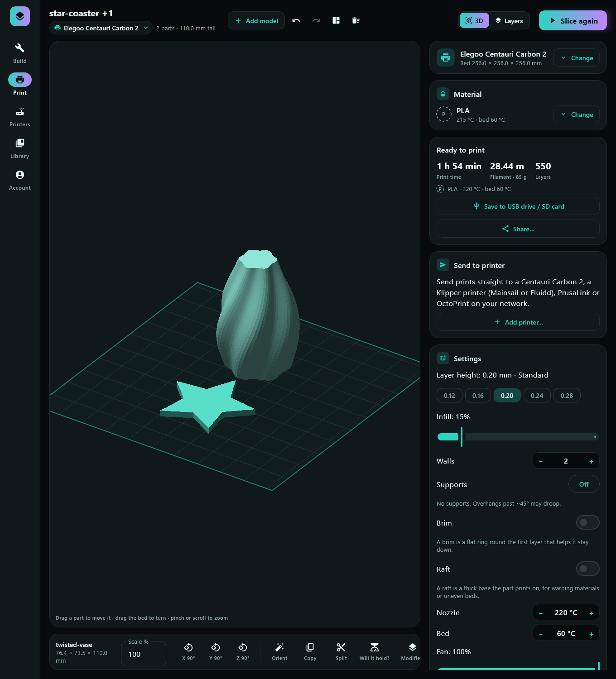Select the star coaster model
Screen dimensions: 616x679
point(207,406)
